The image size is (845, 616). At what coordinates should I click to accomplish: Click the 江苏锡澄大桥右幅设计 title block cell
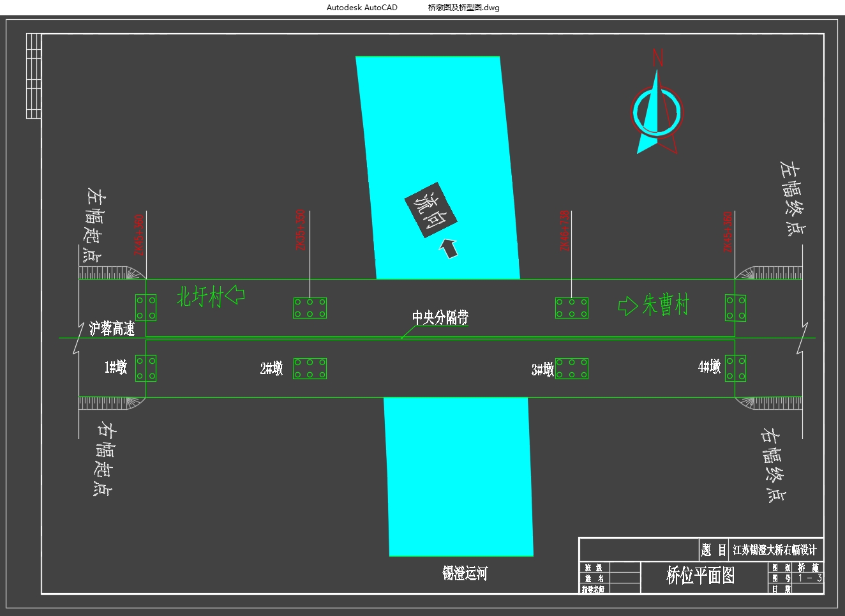coord(774,550)
